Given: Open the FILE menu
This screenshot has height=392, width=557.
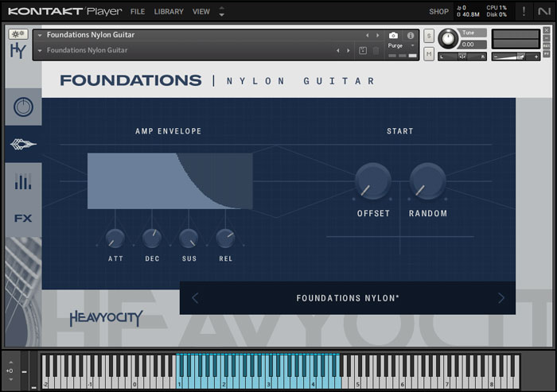Looking at the screenshot, I should pos(138,12).
